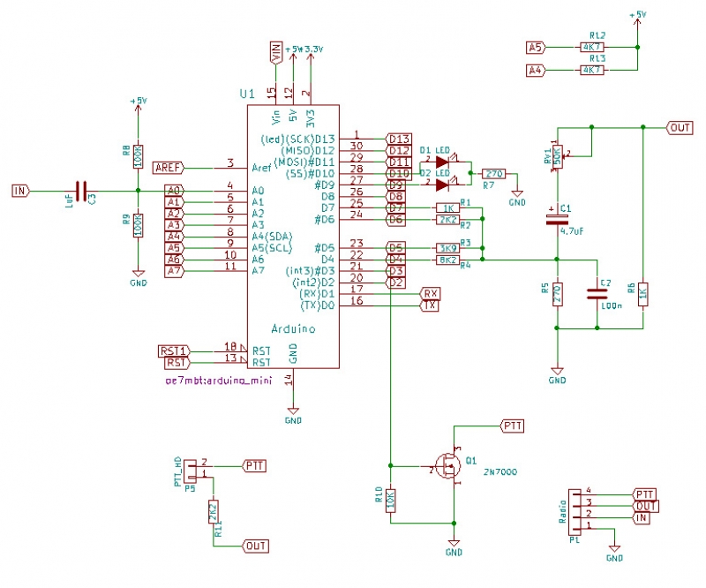Click the Q1 2N7000 transistor symbol
This screenshot has height=588, width=706.
448,466
